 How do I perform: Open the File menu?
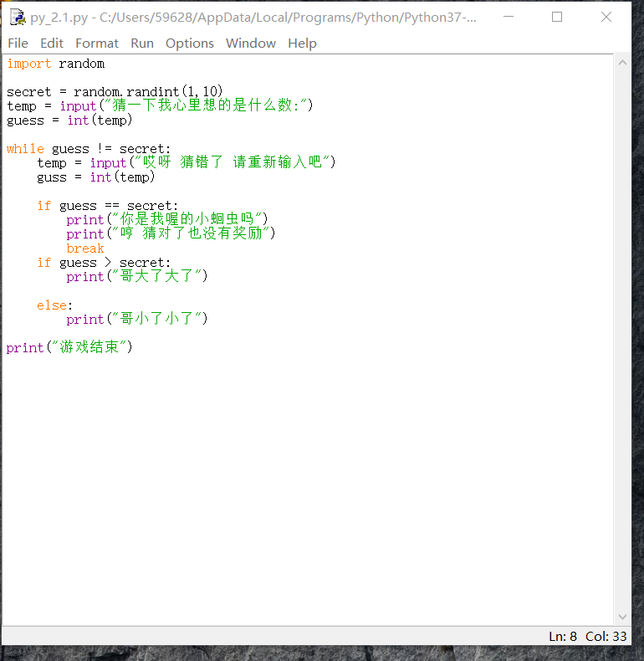[18, 43]
